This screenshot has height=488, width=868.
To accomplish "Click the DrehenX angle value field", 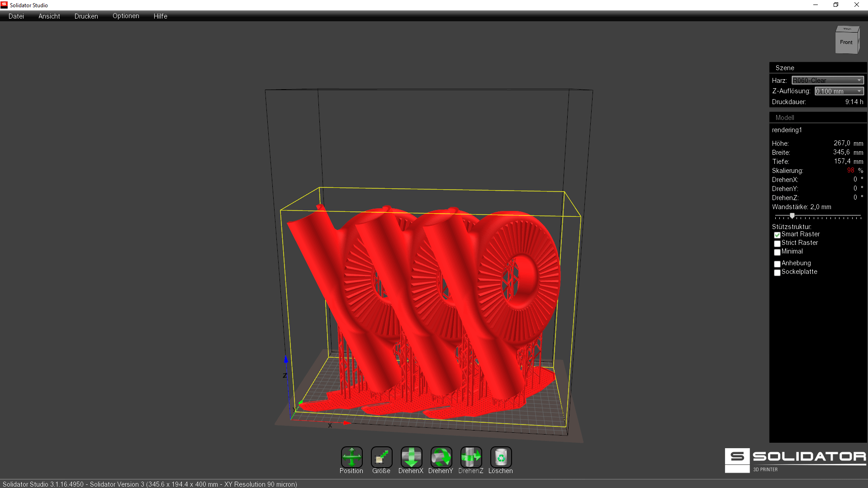I will [855, 179].
